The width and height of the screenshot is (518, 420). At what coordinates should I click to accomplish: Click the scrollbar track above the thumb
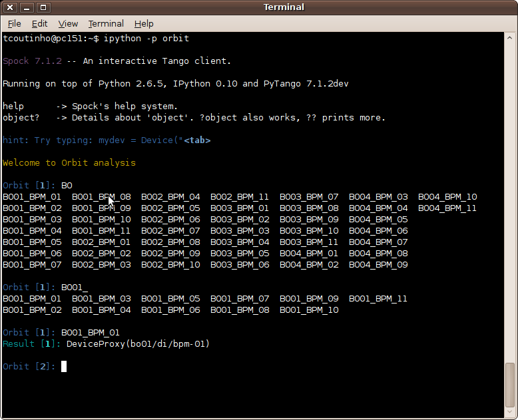[510, 200]
